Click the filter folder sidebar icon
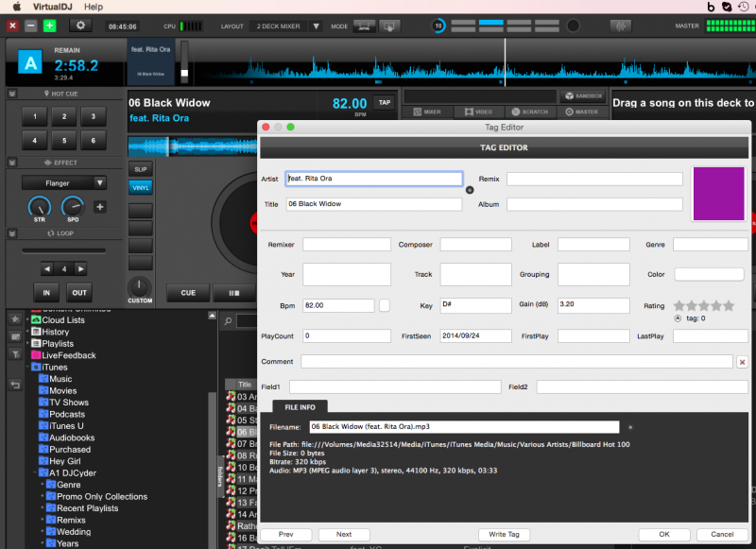The height and width of the screenshot is (549, 756). point(15,352)
